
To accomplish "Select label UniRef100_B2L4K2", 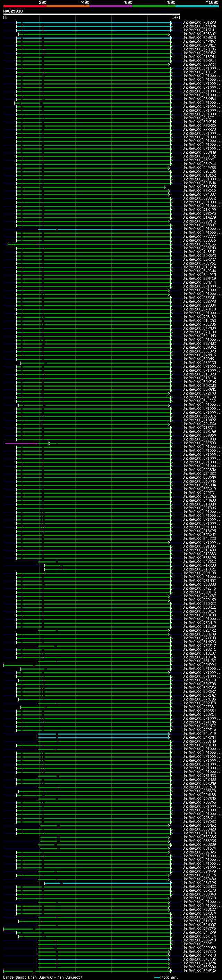I will pyautogui.click(x=199, y=630).
